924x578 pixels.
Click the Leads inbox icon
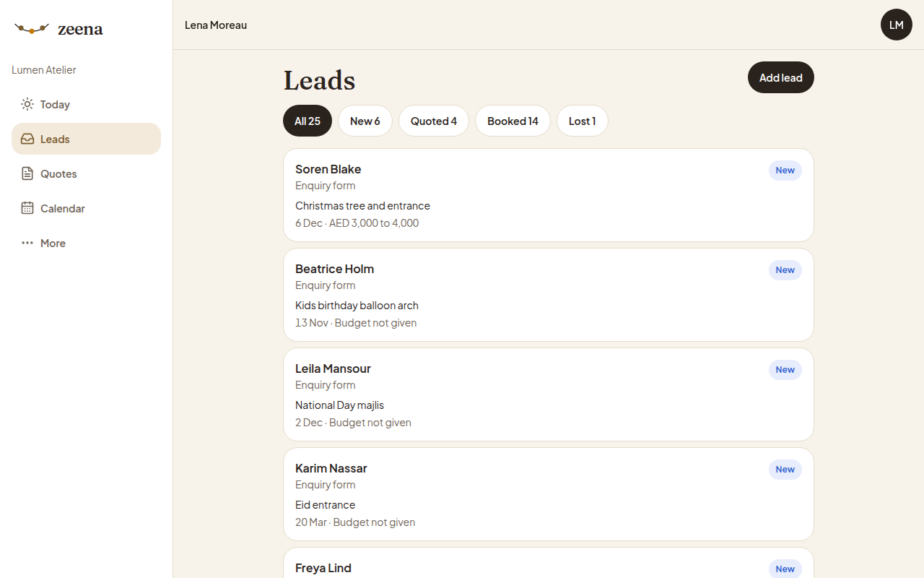tap(27, 139)
